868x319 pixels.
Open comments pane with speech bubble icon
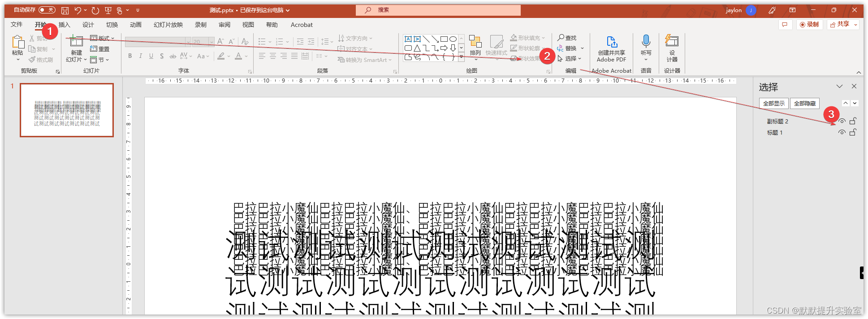785,25
